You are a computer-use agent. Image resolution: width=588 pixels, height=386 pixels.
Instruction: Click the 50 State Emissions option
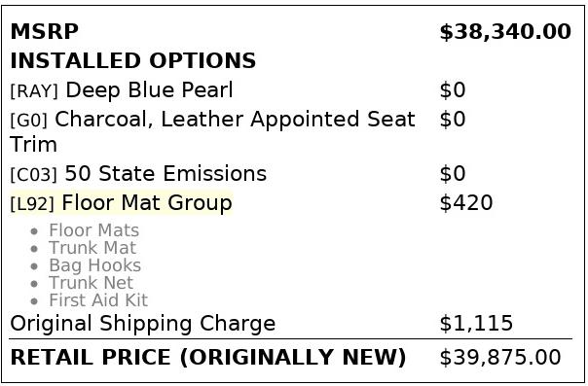(165, 174)
